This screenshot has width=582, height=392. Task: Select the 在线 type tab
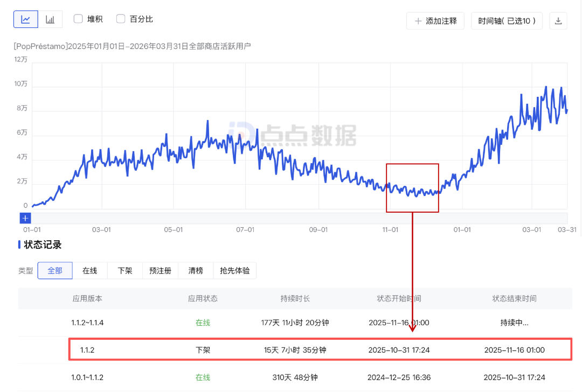(x=90, y=271)
